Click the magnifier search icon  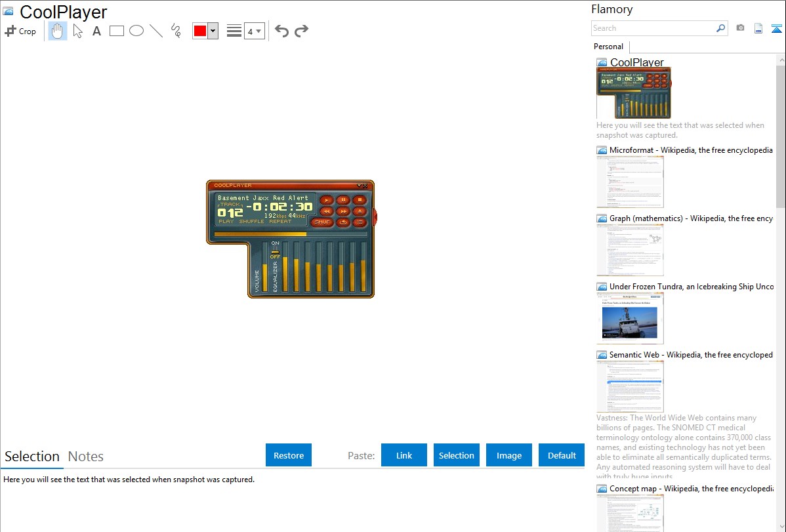click(x=721, y=28)
